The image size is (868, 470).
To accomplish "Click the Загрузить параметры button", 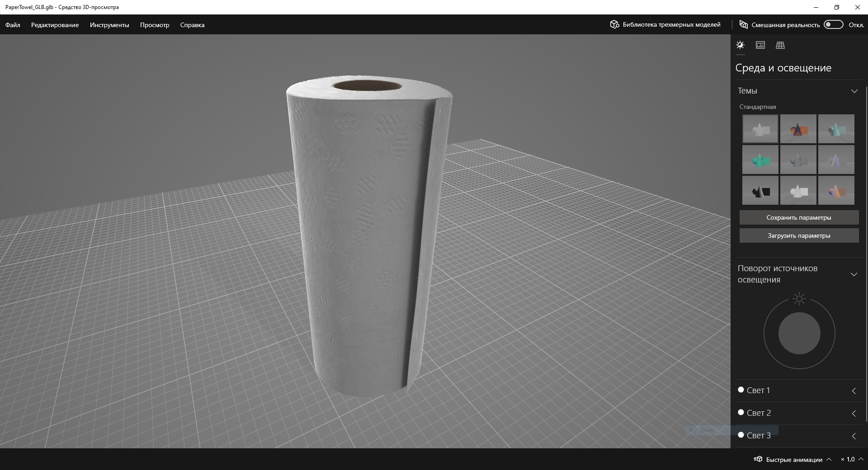I will point(799,235).
